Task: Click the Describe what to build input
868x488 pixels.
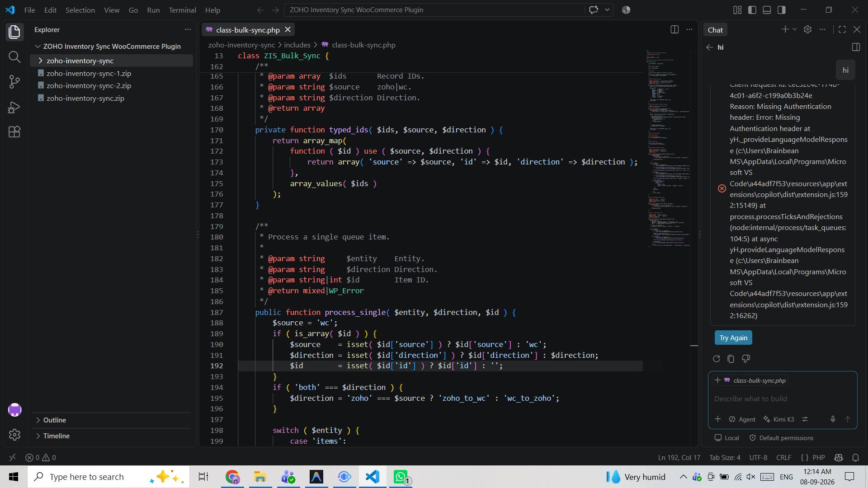Action: tap(783, 399)
